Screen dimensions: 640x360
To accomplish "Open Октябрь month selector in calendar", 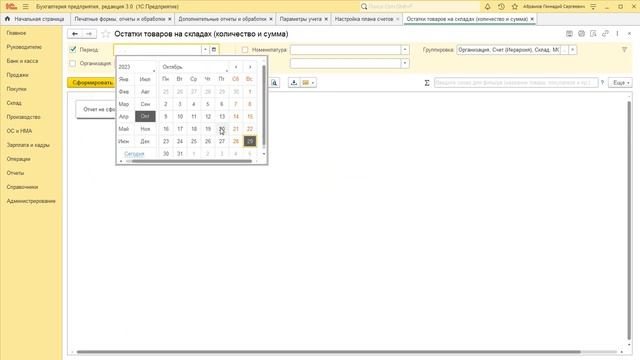I will pos(194,67).
